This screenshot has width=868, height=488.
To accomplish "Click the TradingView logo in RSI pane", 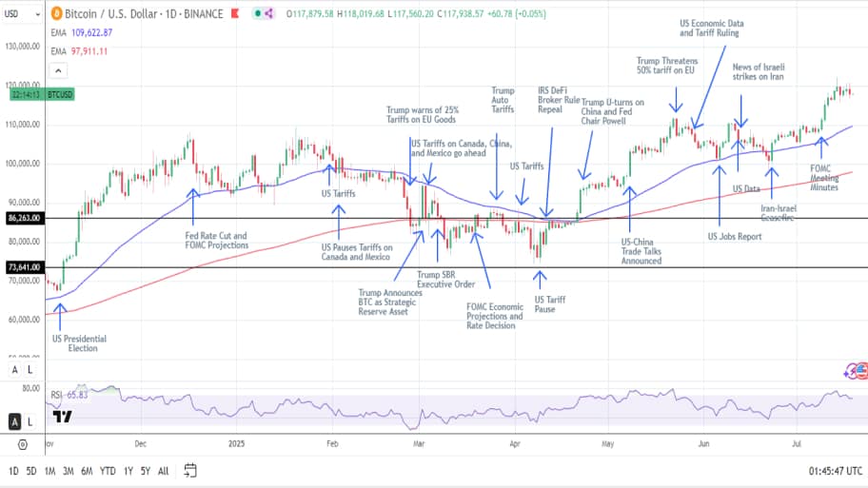I will pyautogui.click(x=62, y=417).
